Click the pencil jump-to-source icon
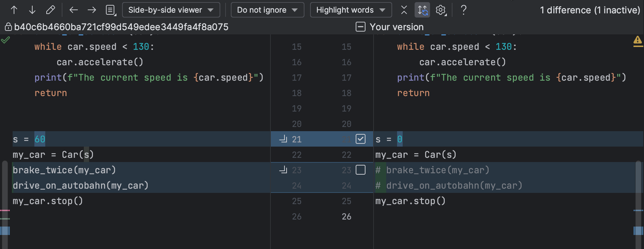The width and height of the screenshot is (644, 249). (51, 10)
